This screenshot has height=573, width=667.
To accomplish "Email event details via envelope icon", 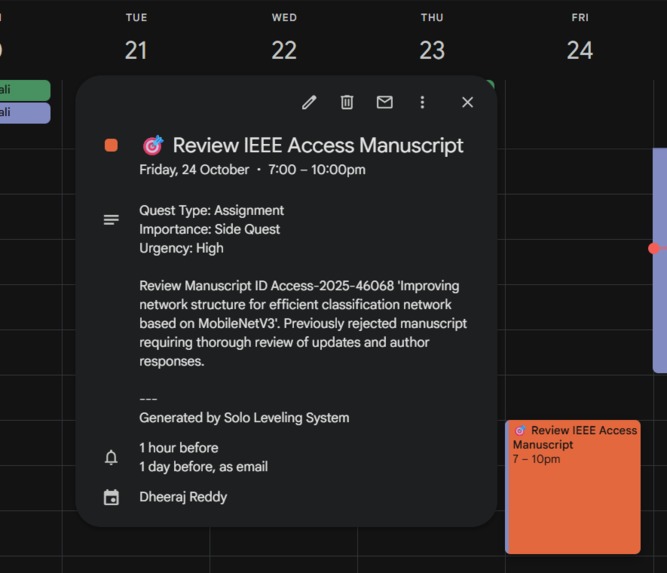I will pyautogui.click(x=385, y=103).
